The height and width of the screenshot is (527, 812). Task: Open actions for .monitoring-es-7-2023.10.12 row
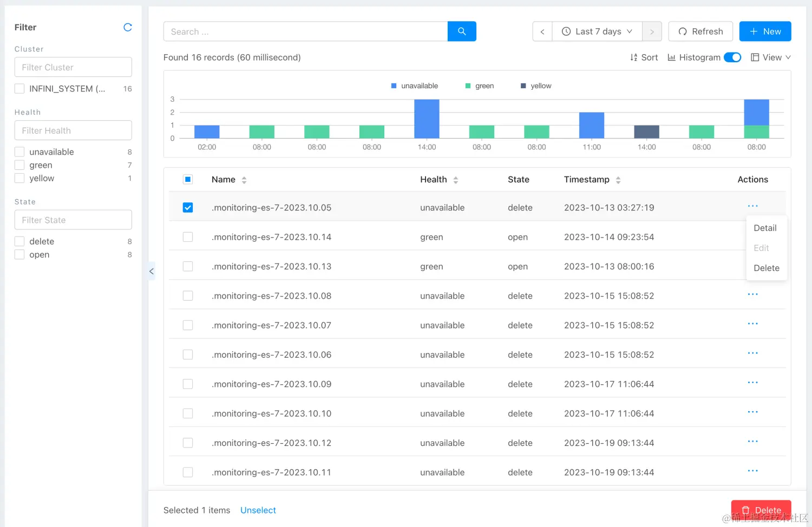[752, 442]
